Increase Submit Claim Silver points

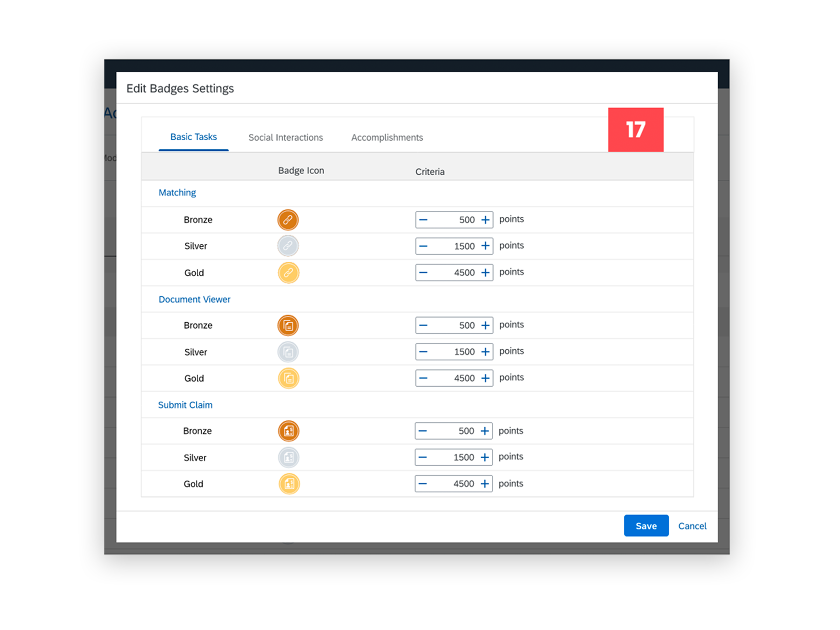484,457
